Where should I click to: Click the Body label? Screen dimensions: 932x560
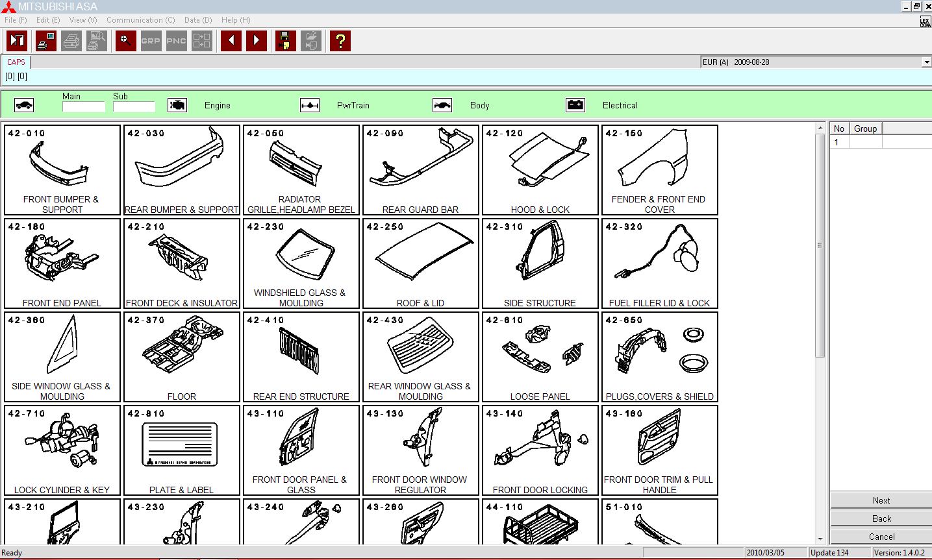pos(480,105)
